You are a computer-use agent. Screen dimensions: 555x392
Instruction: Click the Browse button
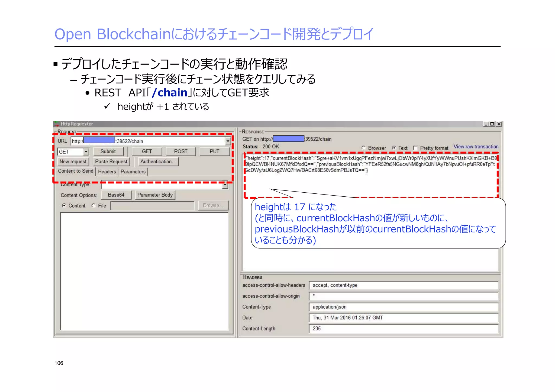pyautogui.click(x=213, y=205)
